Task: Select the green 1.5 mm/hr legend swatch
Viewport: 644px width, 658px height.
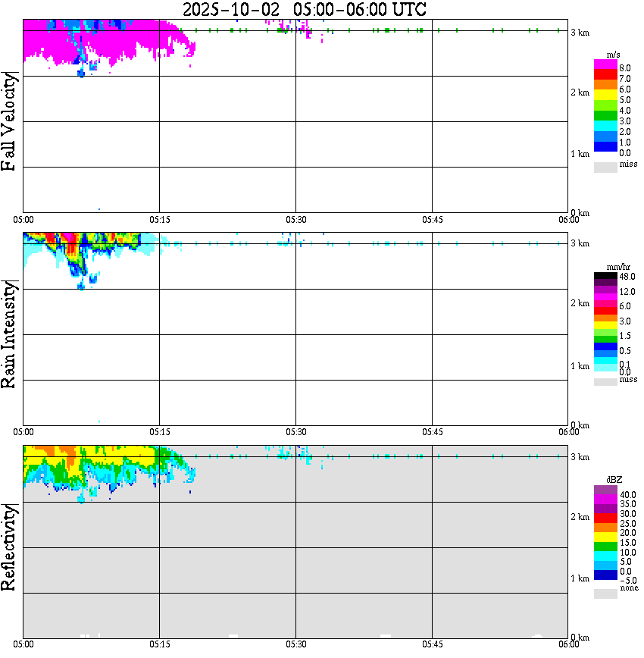Action: [x=605, y=340]
